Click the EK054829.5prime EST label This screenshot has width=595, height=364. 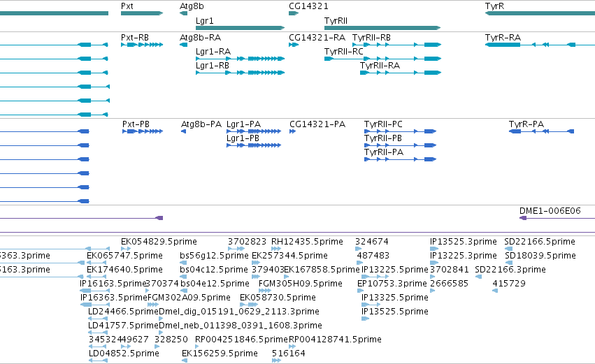click(159, 242)
